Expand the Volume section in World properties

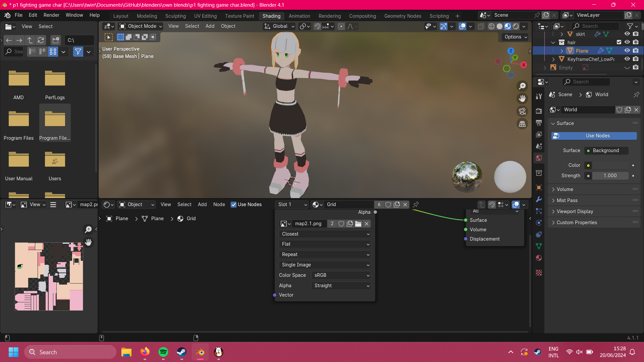(565, 189)
